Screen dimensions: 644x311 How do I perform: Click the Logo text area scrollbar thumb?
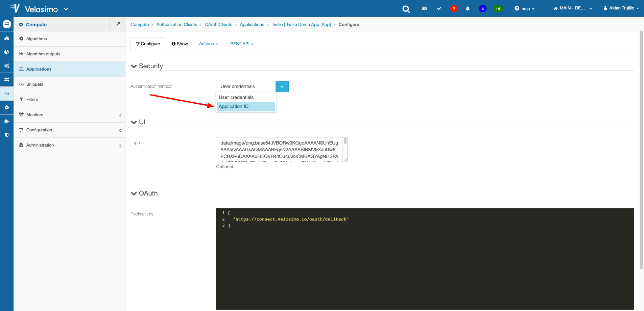click(345, 141)
